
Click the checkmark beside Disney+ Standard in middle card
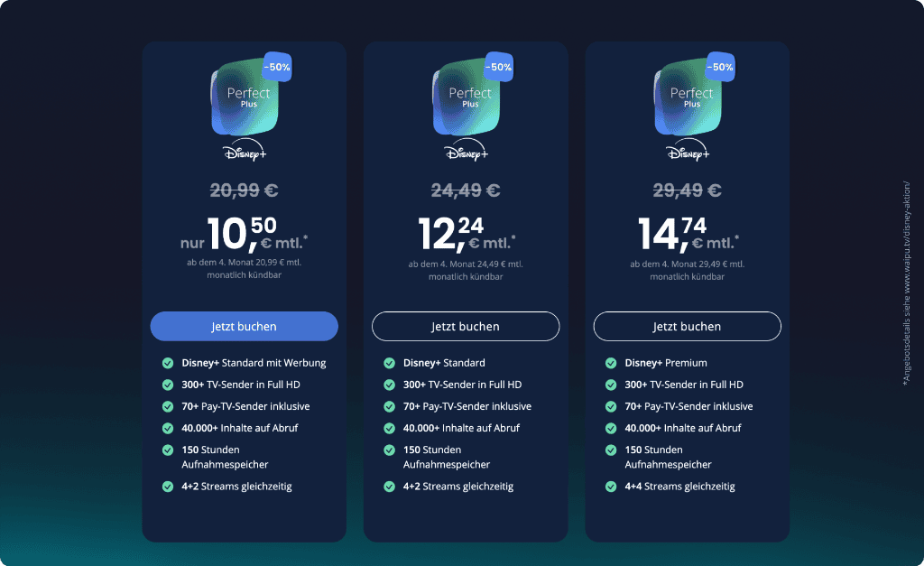pos(390,363)
